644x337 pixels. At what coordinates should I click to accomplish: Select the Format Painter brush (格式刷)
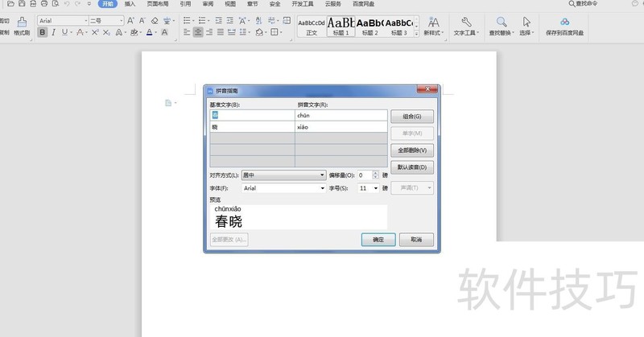(23, 26)
